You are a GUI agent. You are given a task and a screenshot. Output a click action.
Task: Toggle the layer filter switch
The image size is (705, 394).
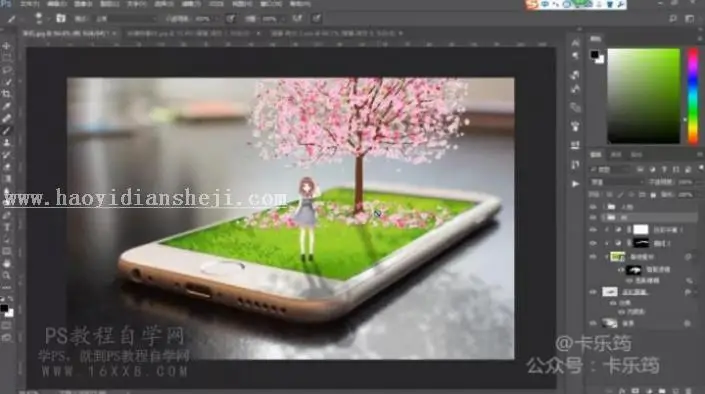(701, 169)
